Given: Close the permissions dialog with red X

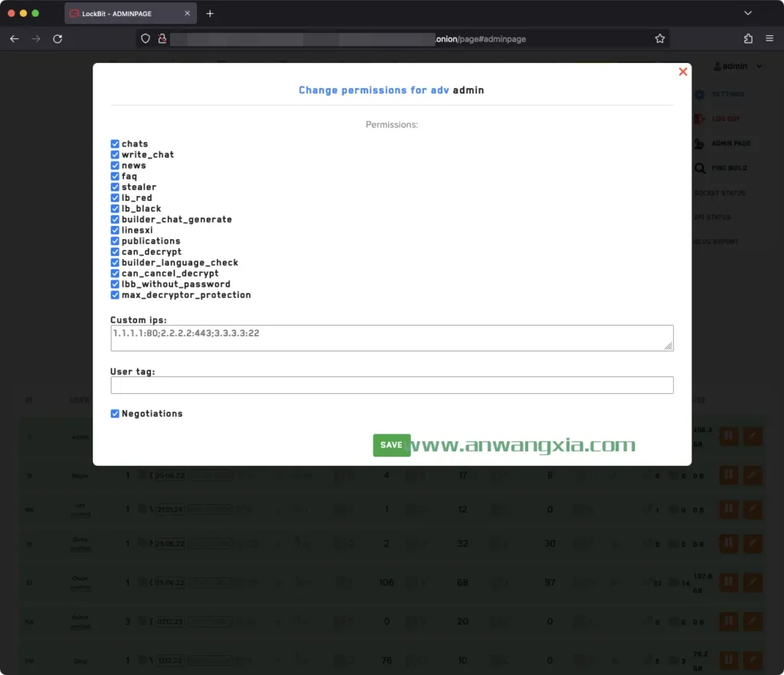Looking at the screenshot, I should 682,71.
